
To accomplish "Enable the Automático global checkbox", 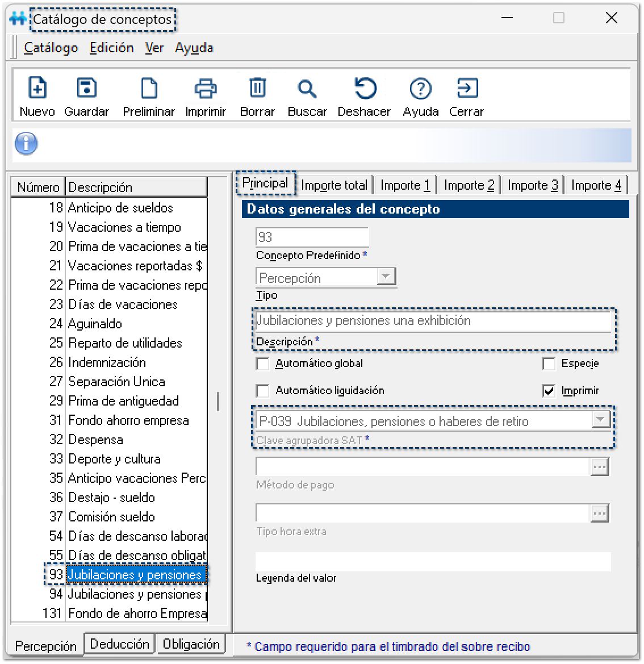I will pyautogui.click(x=263, y=364).
